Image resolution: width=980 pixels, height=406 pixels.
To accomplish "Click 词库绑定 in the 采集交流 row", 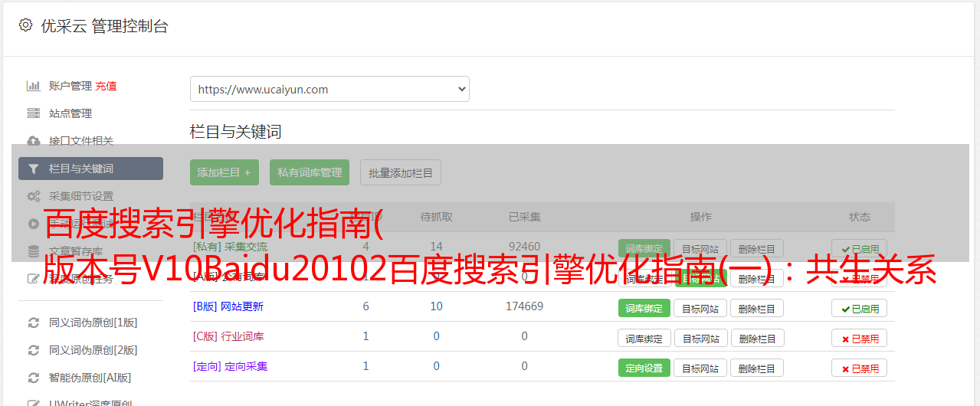I will pos(644,249).
